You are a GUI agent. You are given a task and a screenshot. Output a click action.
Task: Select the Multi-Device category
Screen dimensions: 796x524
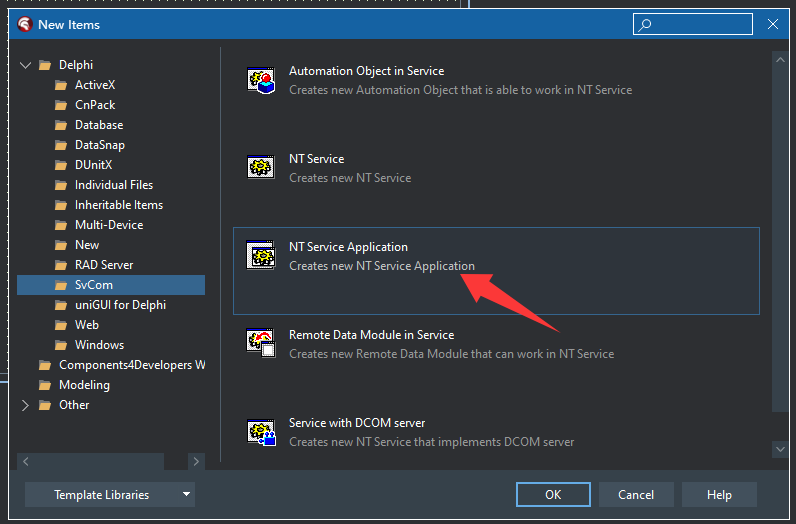(109, 224)
